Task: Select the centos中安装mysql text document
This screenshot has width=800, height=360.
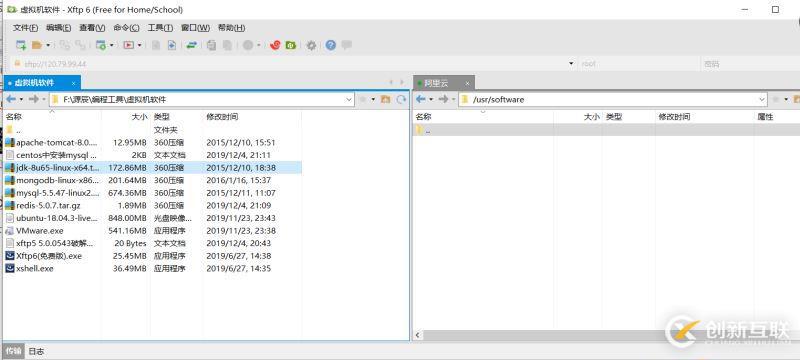Action: [x=153, y=155]
